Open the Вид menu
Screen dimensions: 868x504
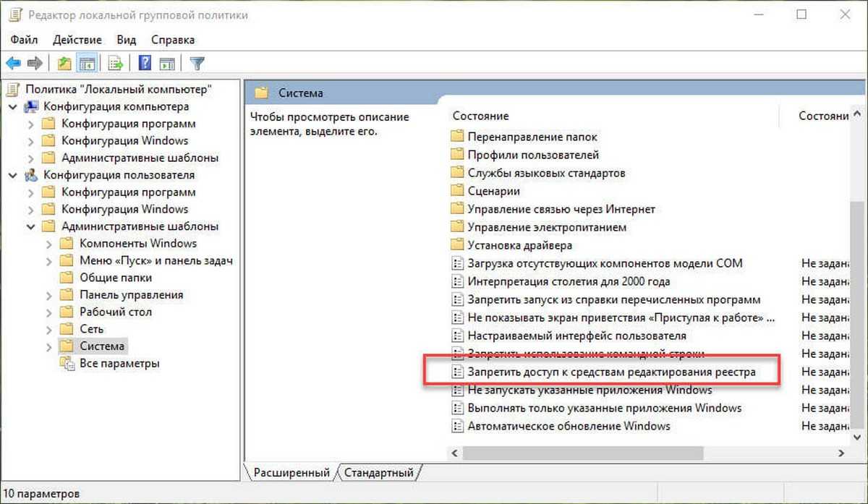(x=127, y=40)
